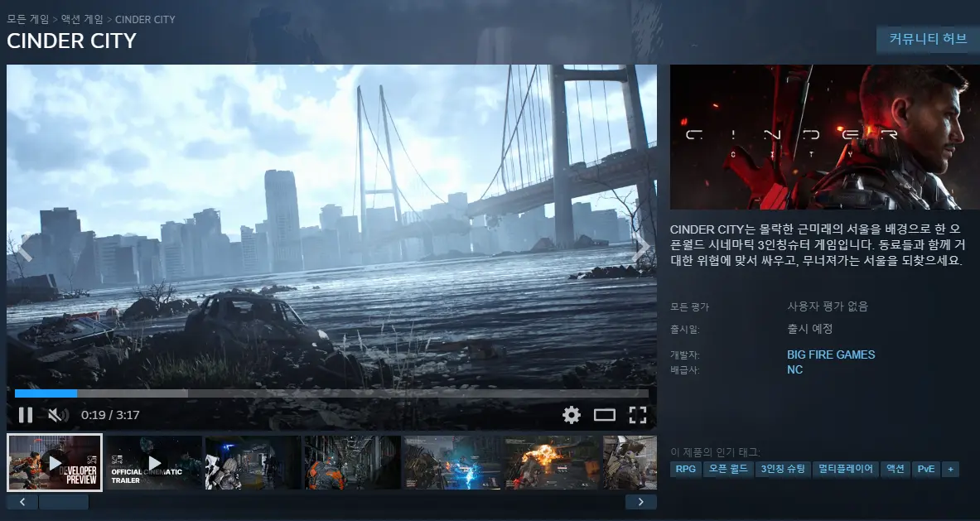Viewport: 980px width, 521px height.
Task: Open CINDER CITY breadcrumb link
Action: tap(145, 19)
